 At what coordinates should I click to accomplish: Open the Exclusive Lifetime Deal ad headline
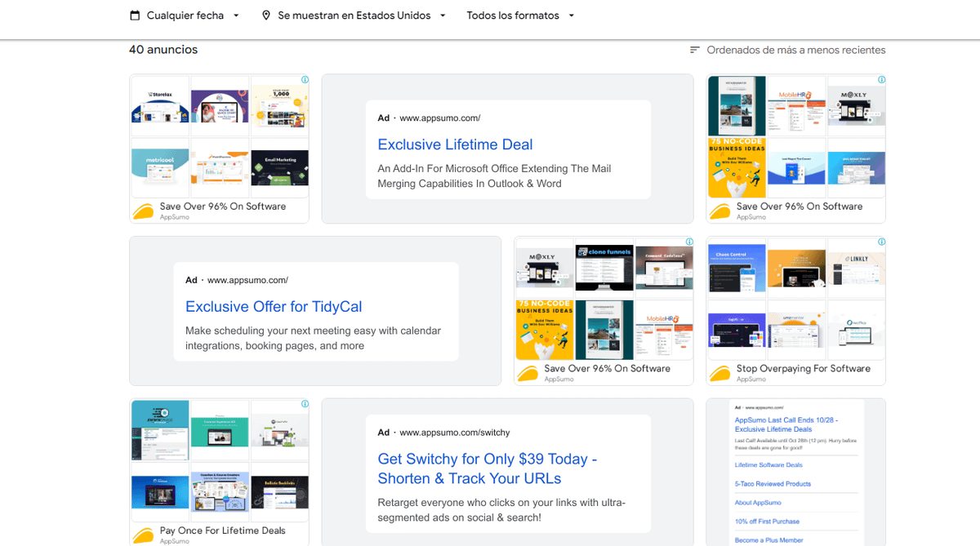point(455,144)
